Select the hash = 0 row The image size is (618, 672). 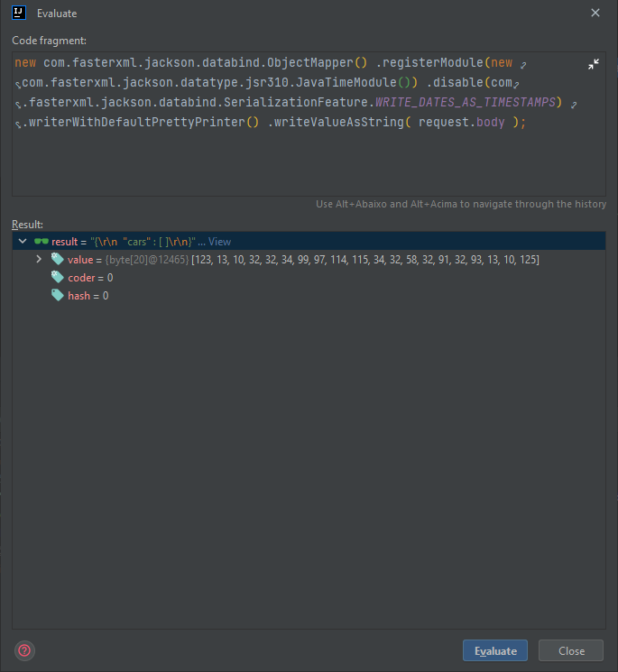click(x=88, y=296)
